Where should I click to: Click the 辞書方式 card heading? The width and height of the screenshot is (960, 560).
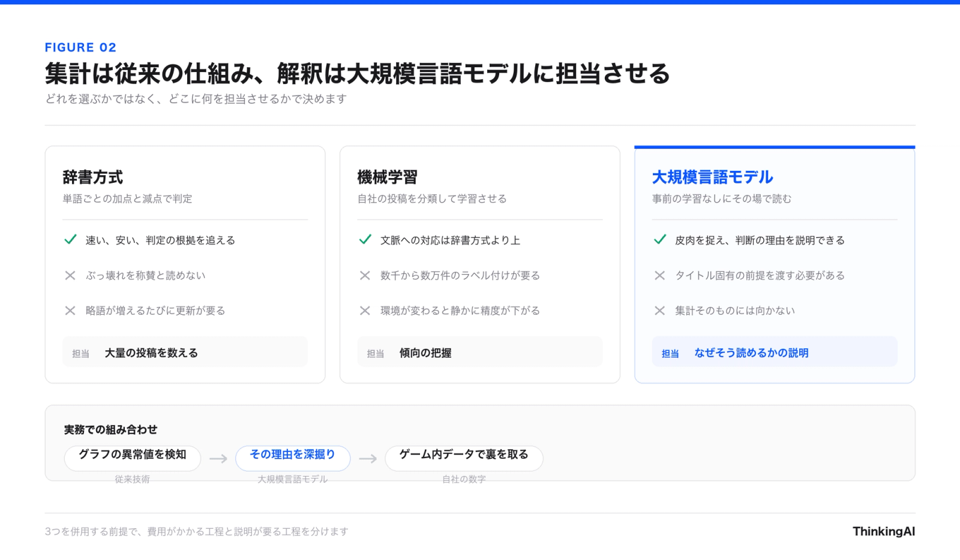(93, 177)
